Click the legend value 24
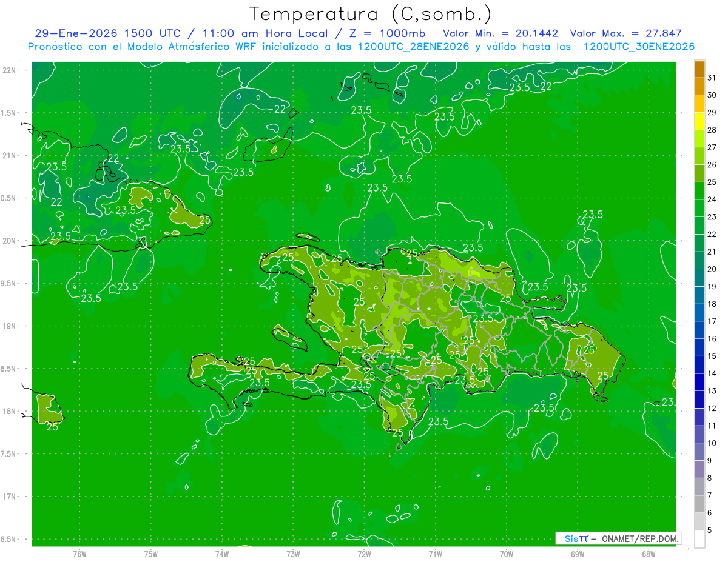Image resolution: width=728 pixels, height=562 pixels. click(x=712, y=199)
